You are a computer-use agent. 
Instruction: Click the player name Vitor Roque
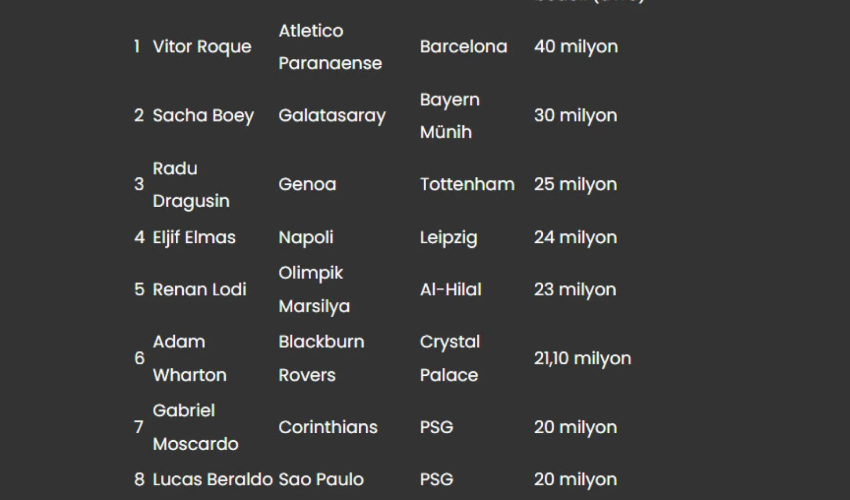pyautogui.click(x=202, y=47)
